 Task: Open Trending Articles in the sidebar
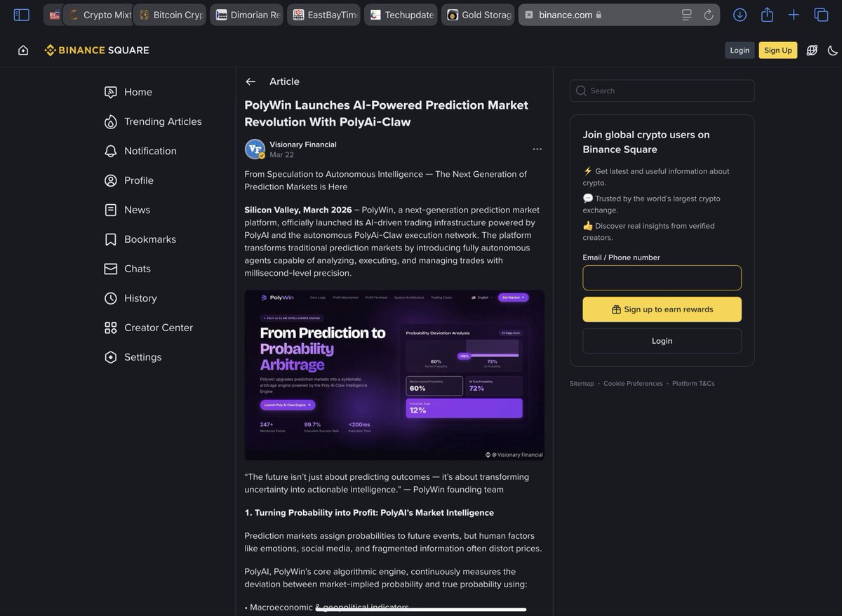tap(164, 121)
